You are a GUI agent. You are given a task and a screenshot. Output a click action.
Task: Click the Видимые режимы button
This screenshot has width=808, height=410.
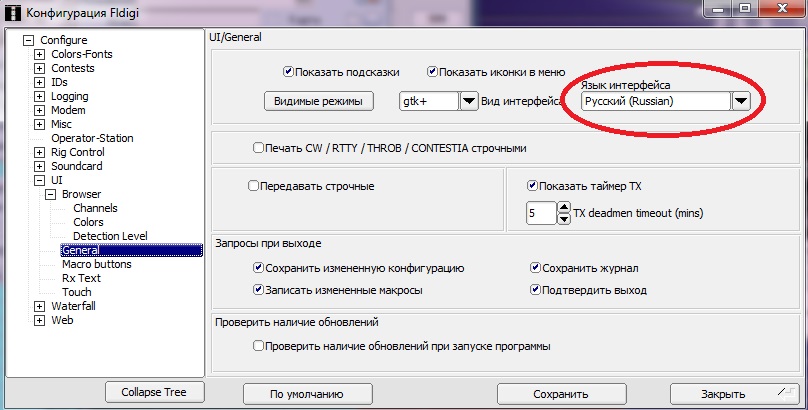tap(318, 101)
